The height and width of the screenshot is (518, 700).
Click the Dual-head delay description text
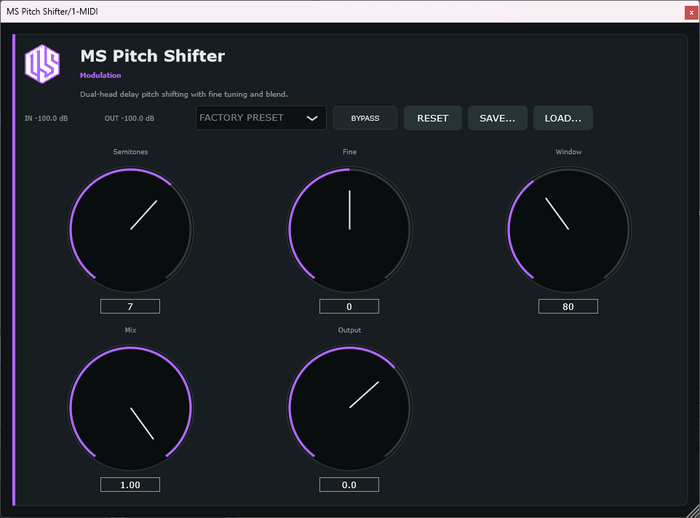click(184, 94)
